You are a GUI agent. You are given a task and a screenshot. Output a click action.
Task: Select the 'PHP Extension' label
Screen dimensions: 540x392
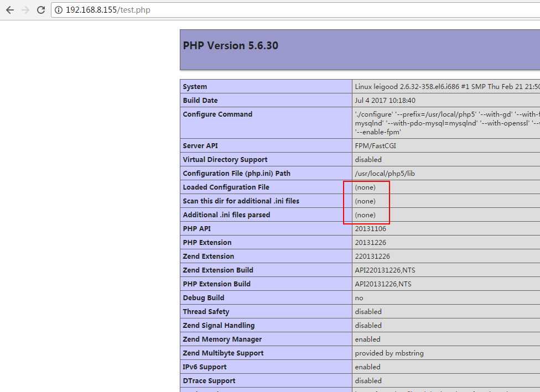(x=207, y=243)
